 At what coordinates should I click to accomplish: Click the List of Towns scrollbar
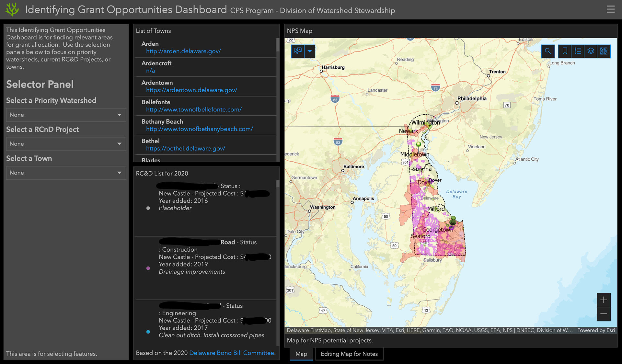pos(278,45)
